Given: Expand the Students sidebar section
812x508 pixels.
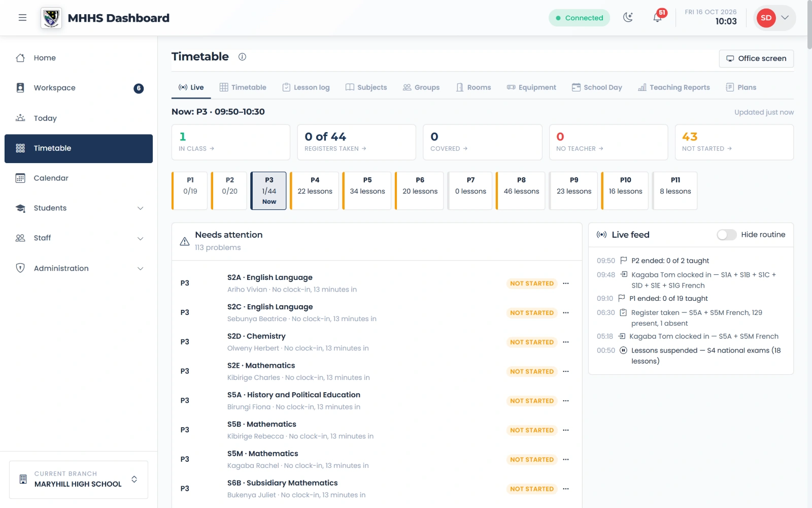Looking at the screenshot, I should click(x=79, y=208).
